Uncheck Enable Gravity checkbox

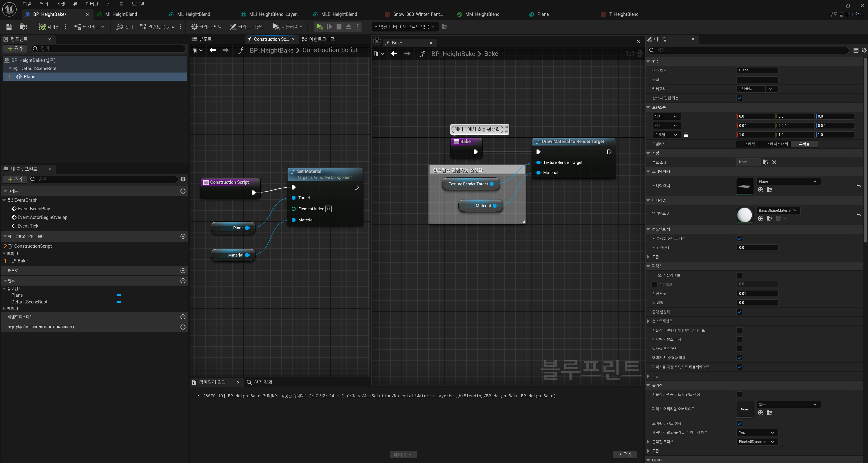(x=739, y=312)
